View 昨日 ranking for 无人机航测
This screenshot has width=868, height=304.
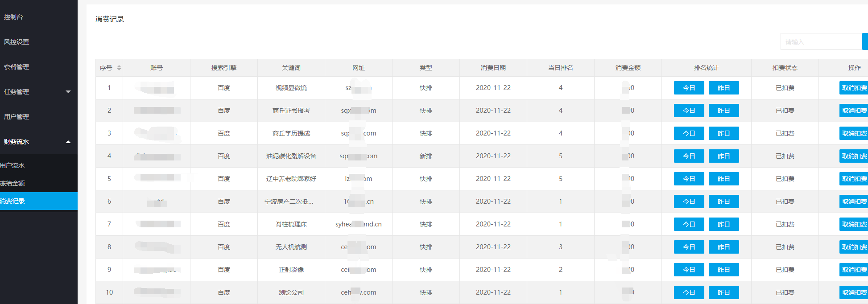click(723, 247)
